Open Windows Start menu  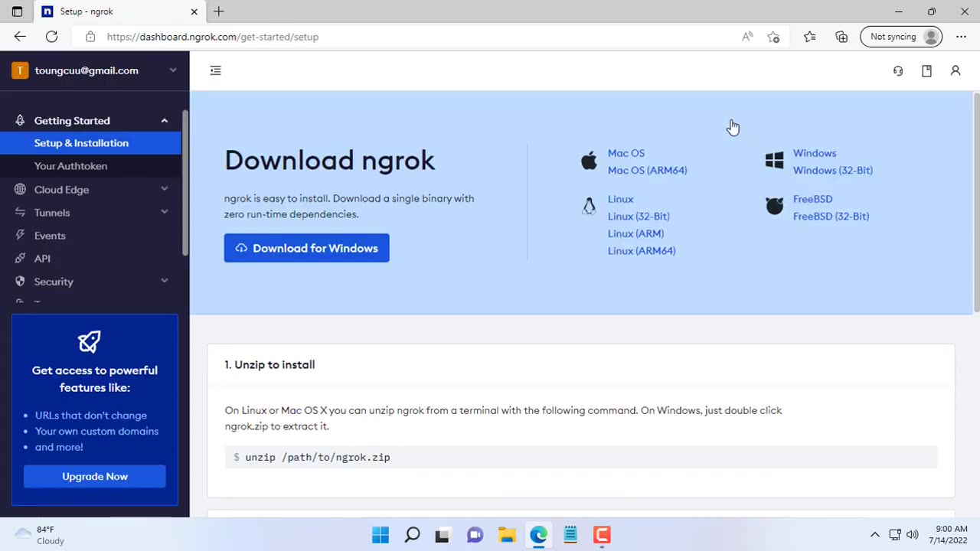click(x=381, y=534)
